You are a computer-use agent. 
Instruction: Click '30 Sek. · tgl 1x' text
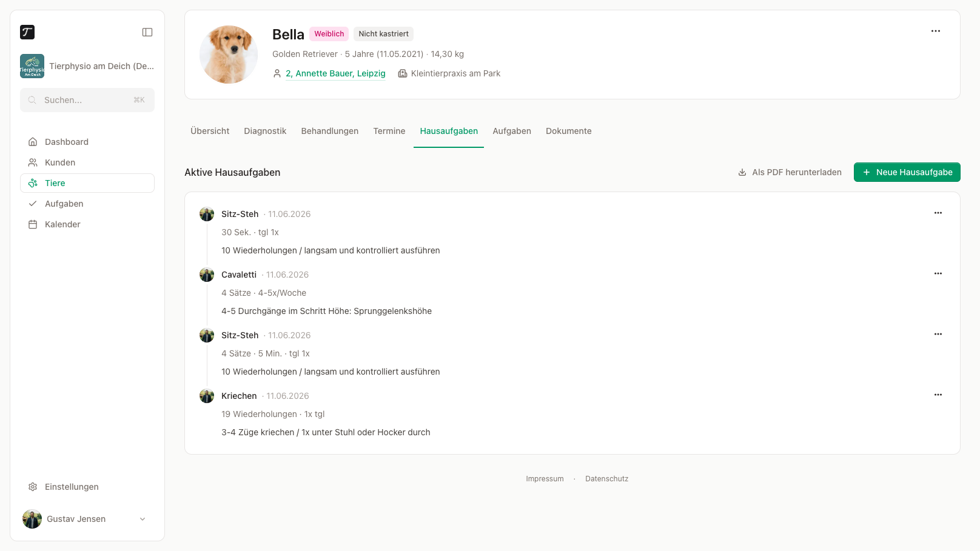pos(250,232)
